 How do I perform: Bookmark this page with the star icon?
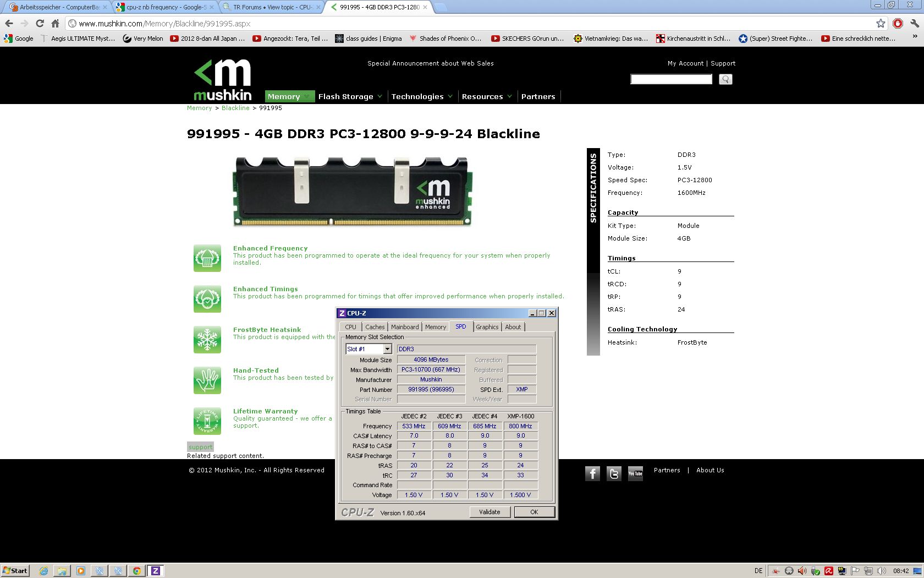coord(881,23)
